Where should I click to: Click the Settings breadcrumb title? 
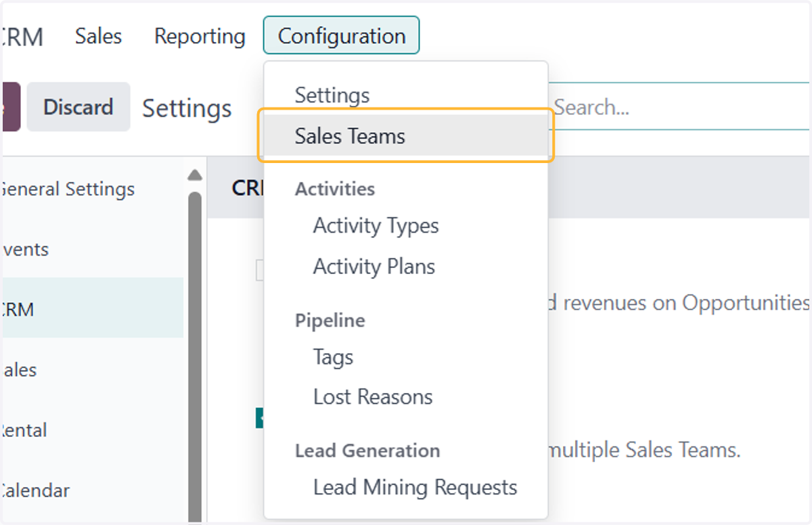(x=187, y=108)
